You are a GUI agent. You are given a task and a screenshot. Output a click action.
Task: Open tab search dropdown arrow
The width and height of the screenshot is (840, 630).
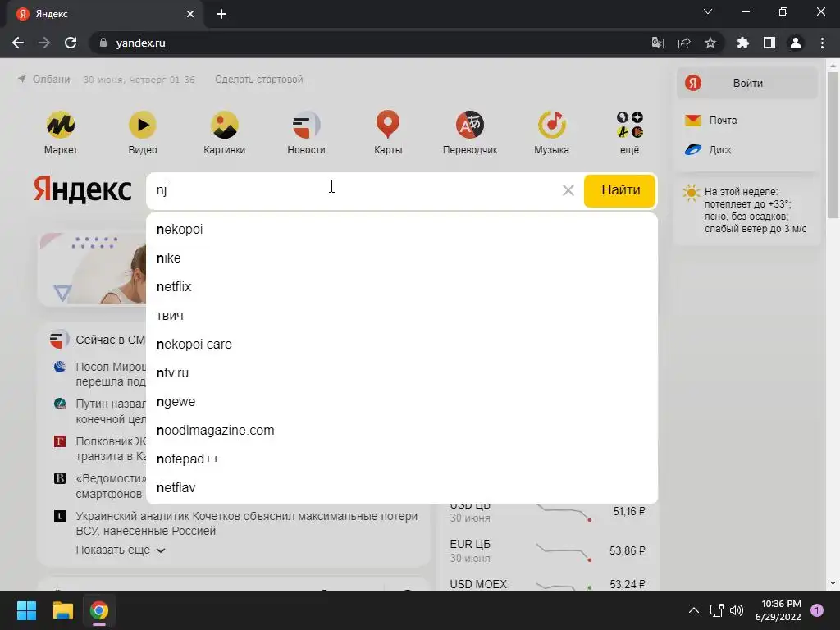(708, 11)
